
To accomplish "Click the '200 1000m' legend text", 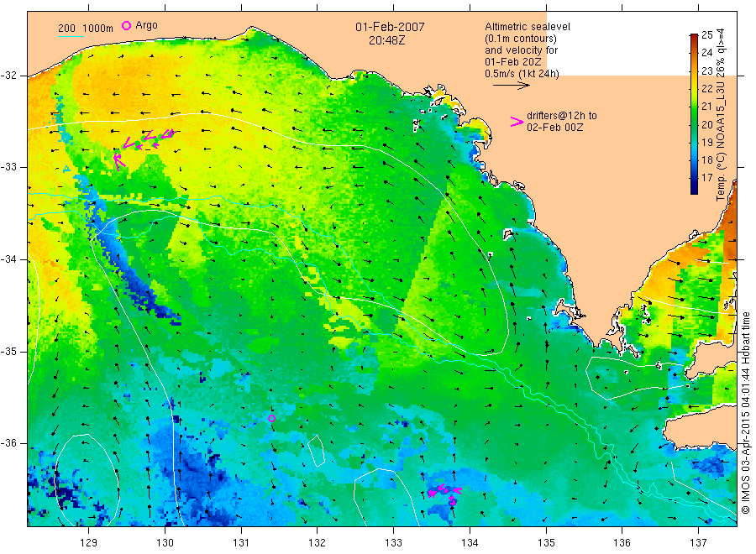I will [86, 29].
